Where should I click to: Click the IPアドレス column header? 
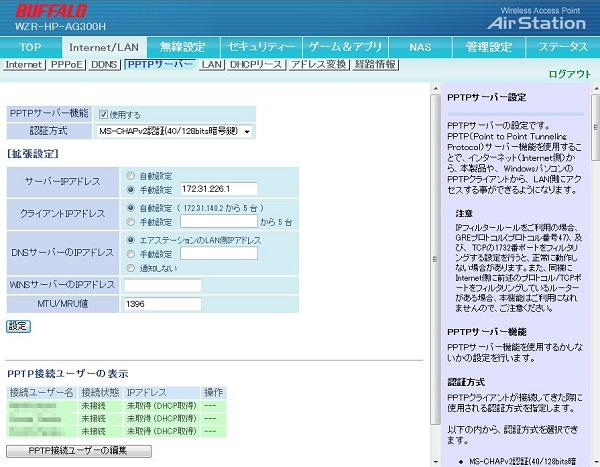point(162,392)
